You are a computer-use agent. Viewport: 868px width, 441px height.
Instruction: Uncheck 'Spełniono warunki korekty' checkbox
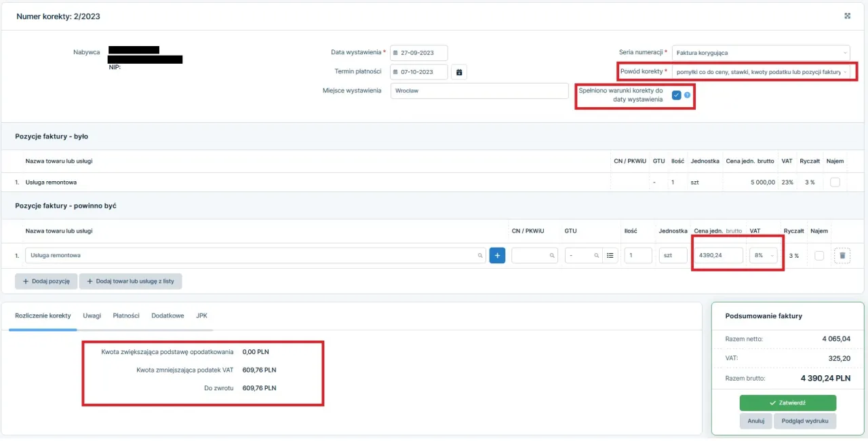point(676,95)
